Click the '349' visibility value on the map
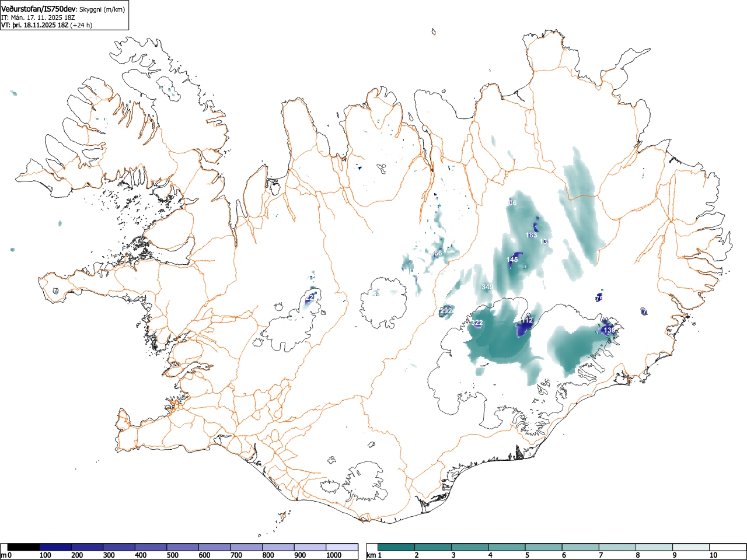This screenshot has height=560, width=747. click(x=487, y=287)
